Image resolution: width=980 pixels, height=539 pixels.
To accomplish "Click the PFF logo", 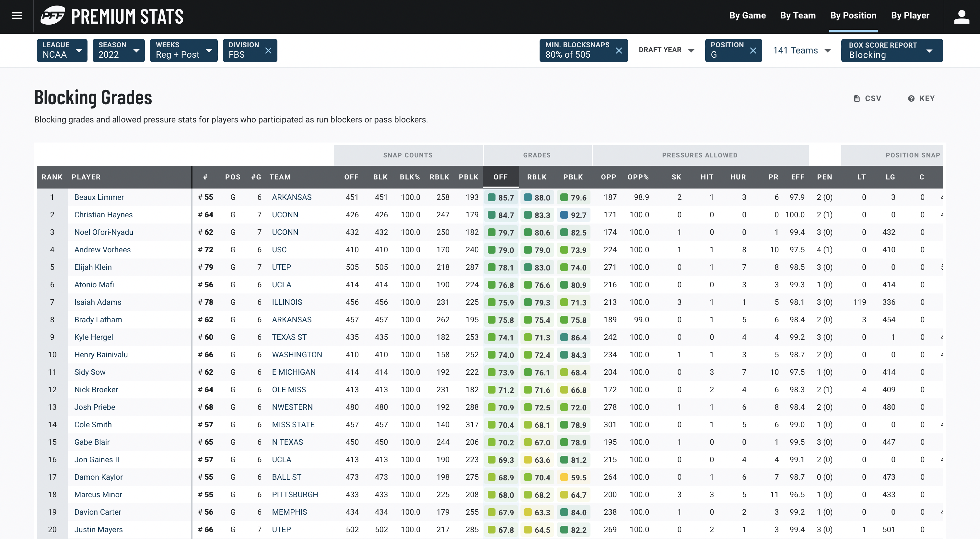I will coord(53,16).
